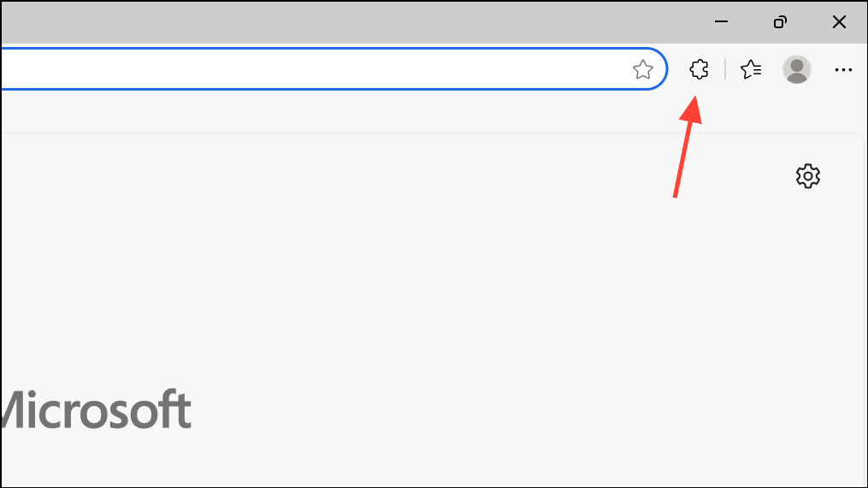Show favorites using the star-with-lines icon
This screenshot has width=868, height=488.
pyautogui.click(x=751, y=70)
